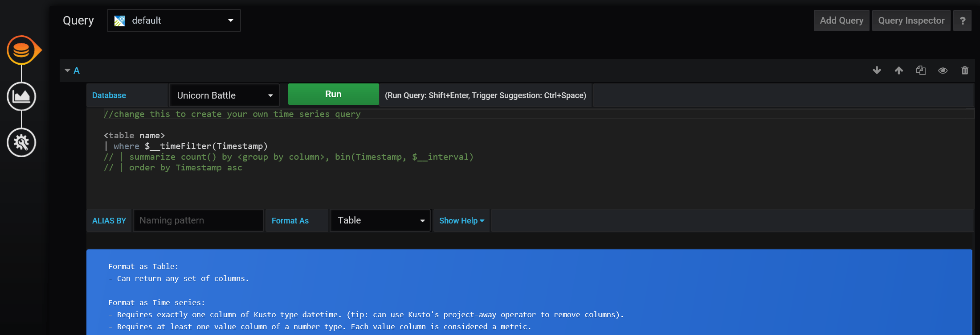Click the where $__timeFilter(Timestamp) line in editor

point(186,146)
